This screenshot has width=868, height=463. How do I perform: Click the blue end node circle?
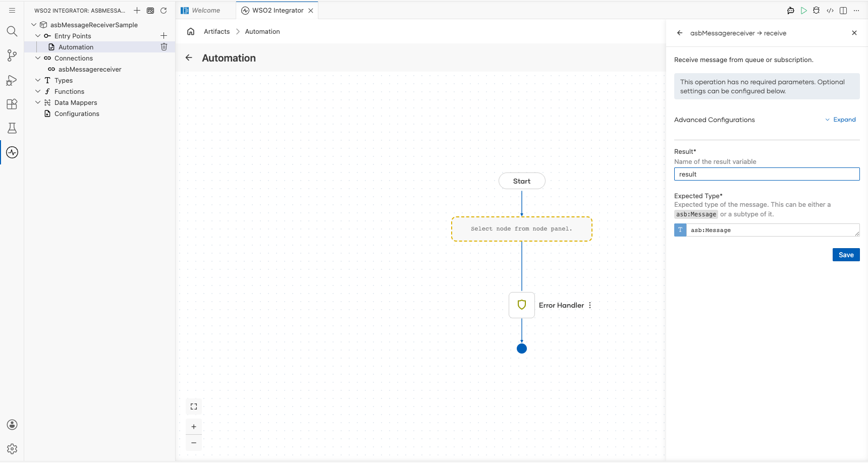point(522,349)
